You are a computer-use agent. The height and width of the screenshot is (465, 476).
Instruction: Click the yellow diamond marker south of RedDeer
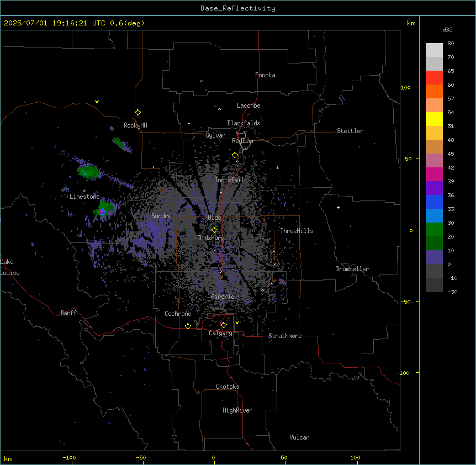pos(235,155)
